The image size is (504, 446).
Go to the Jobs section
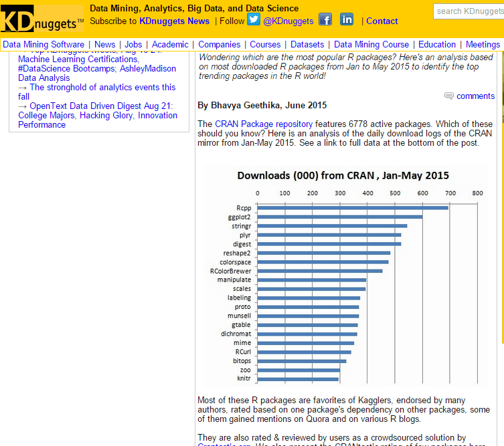point(133,44)
